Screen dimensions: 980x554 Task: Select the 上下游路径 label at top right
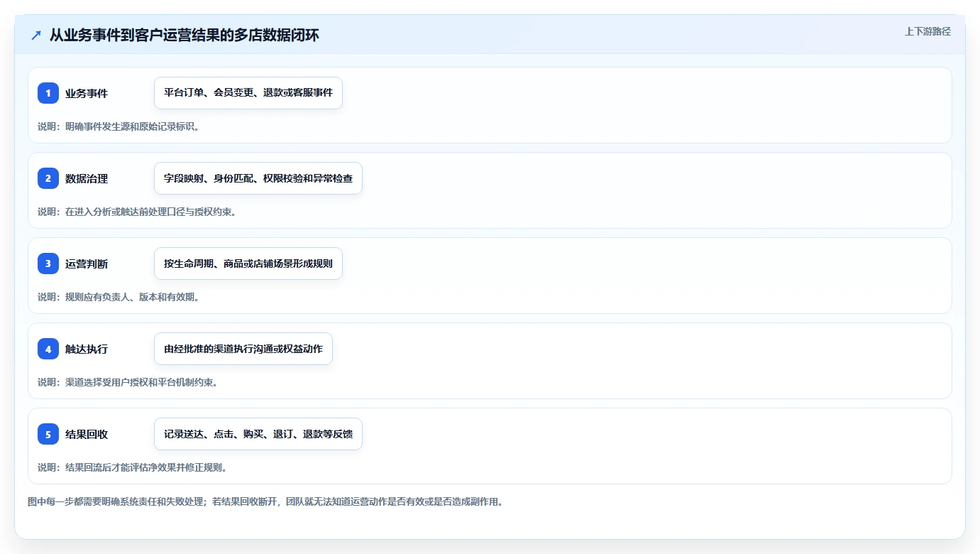pos(927,31)
